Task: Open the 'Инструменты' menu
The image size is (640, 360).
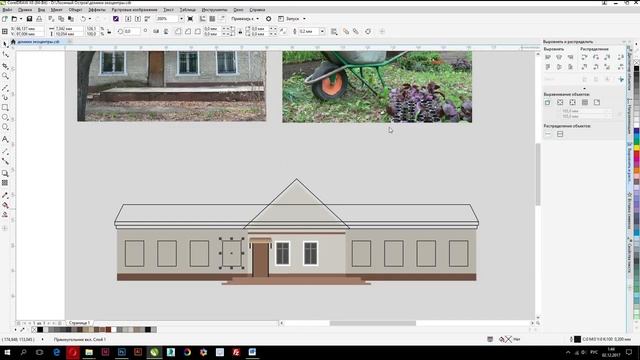Action: 214,9
